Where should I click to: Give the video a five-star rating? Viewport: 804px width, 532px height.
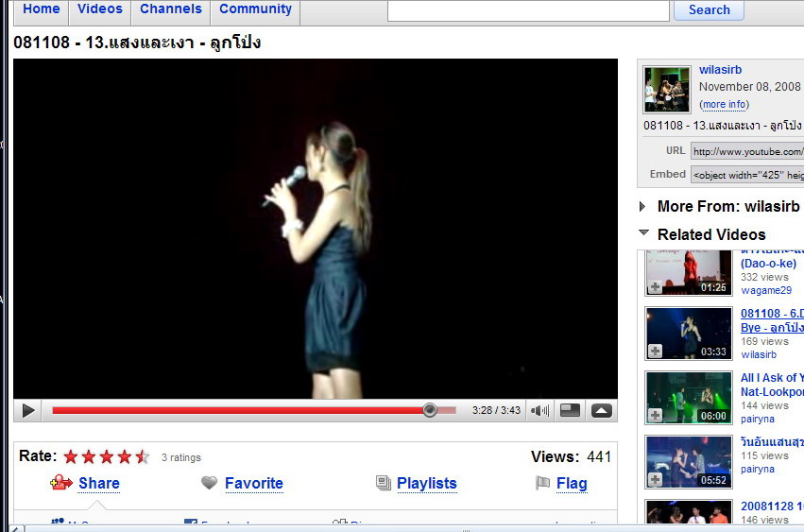(x=142, y=456)
